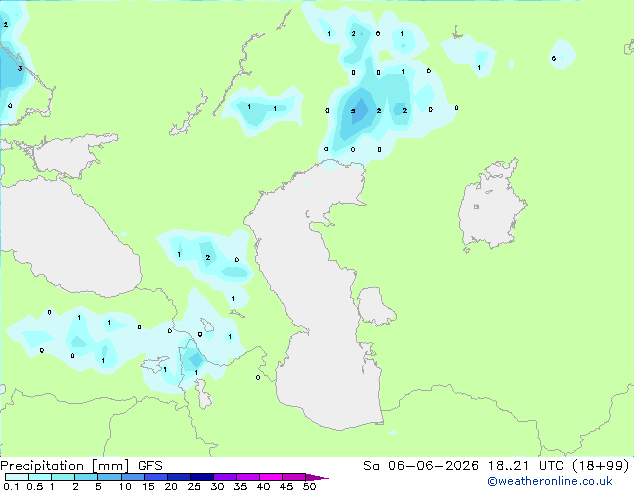This screenshot has width=634, height=490.
Task: Click the legend label '40'
Action: point(263,486)
